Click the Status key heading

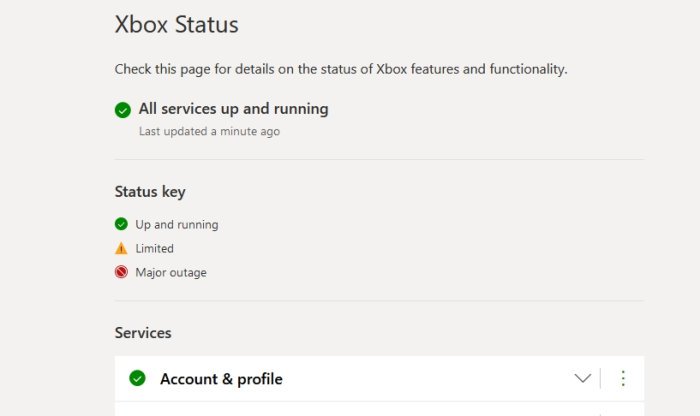coord(150,192)
